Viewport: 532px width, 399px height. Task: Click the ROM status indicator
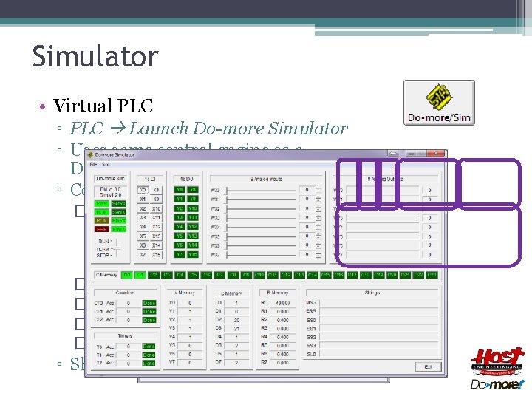coord(101,220)
